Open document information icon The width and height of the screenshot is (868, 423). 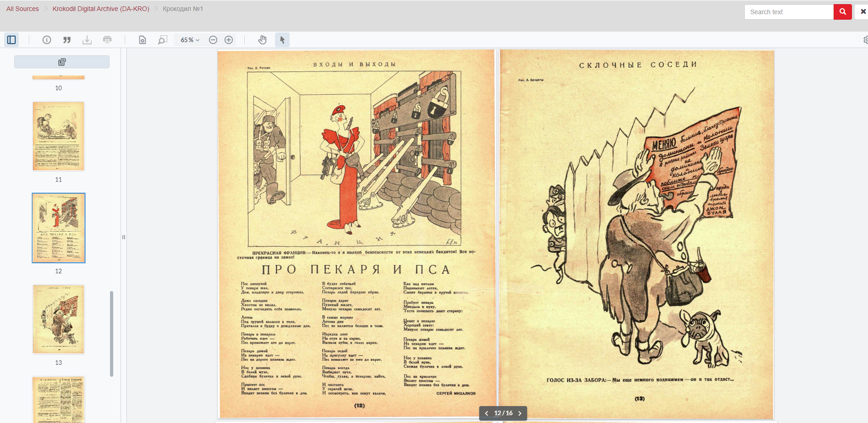tap(47, 40)
